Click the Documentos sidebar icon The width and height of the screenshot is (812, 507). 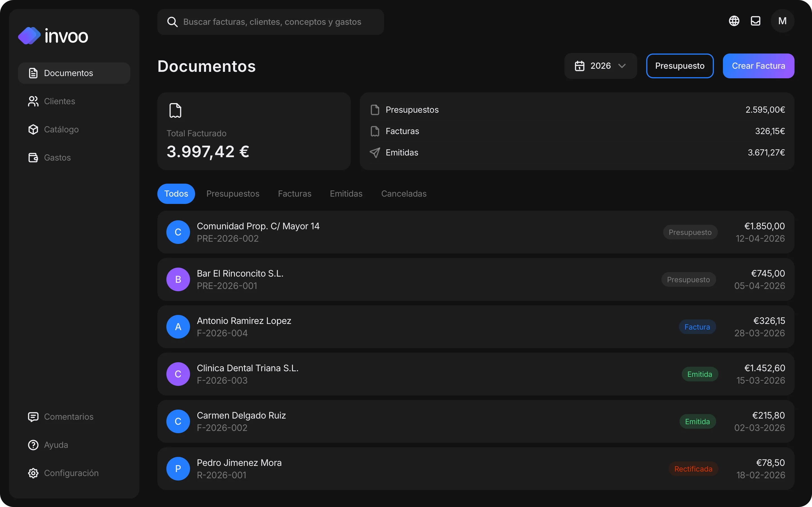coord(33,73)
